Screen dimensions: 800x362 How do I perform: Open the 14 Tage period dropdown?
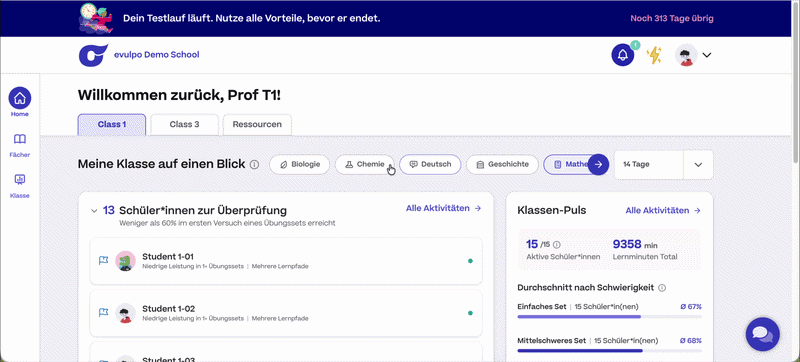tap(663, 165)
